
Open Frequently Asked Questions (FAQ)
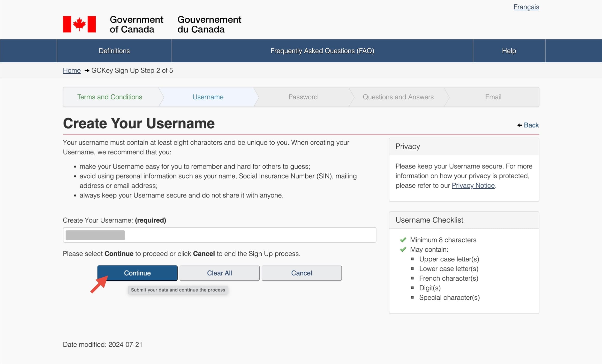tap(322, 51)
